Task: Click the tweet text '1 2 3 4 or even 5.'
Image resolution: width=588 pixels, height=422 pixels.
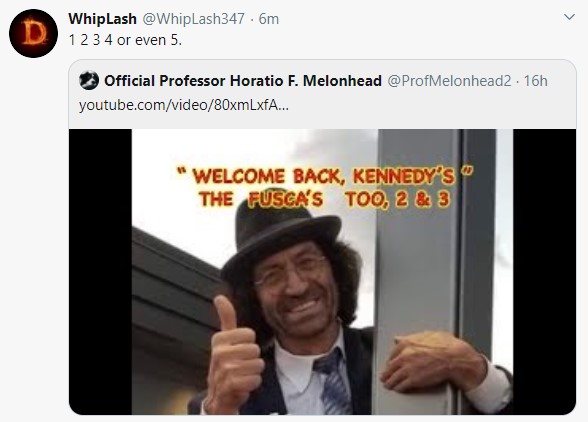Action: pos(125,40)
